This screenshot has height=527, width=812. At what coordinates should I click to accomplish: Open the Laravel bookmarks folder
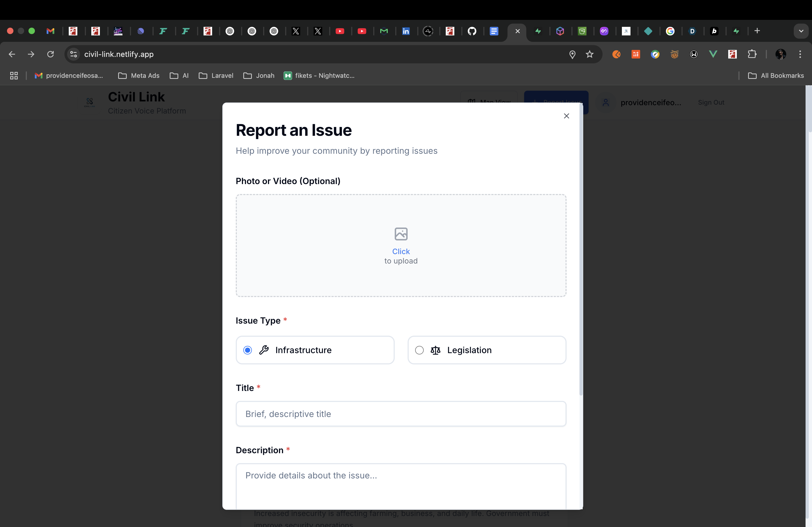(x=216, y=76)
